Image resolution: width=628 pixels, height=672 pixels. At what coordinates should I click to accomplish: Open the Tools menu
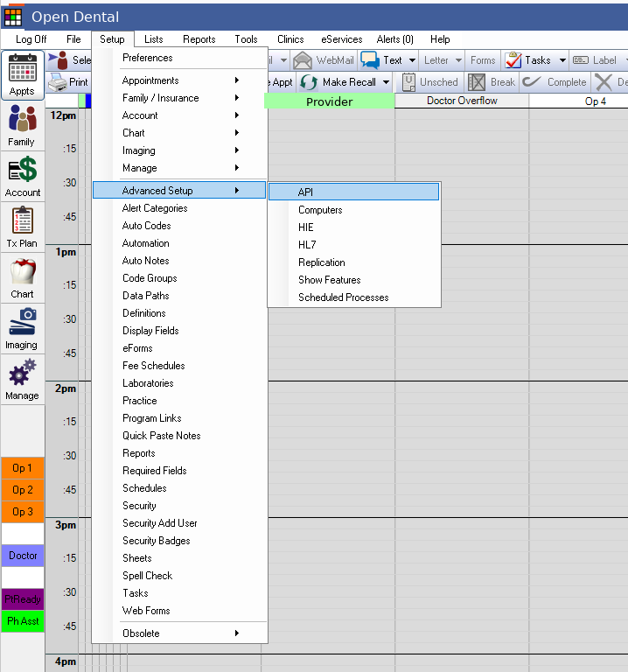click(246, 39)
